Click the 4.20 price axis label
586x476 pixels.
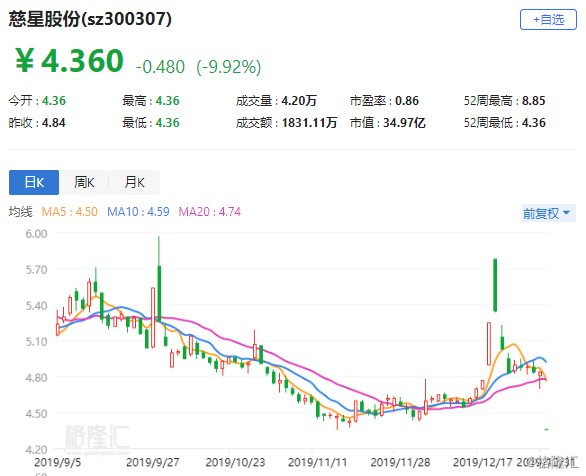point(36,449)
